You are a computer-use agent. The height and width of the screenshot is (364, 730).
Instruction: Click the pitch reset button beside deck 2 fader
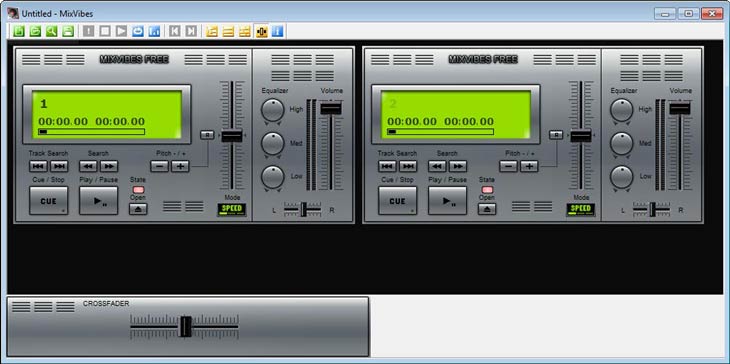click(556, 135)
